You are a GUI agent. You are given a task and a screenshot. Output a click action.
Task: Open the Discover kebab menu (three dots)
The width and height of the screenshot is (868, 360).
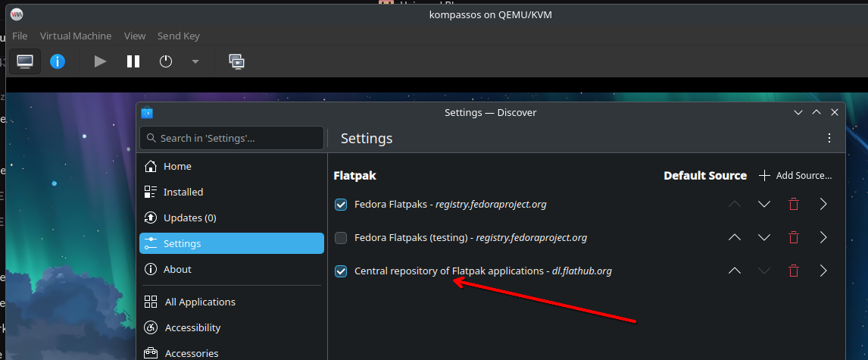(x=829, y=138)
